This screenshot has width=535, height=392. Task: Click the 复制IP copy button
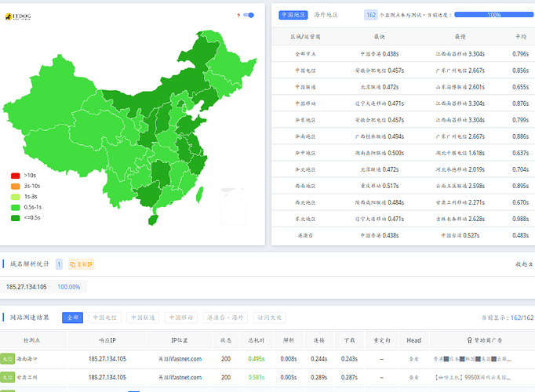pyautogui.click(x=81, y=265)
